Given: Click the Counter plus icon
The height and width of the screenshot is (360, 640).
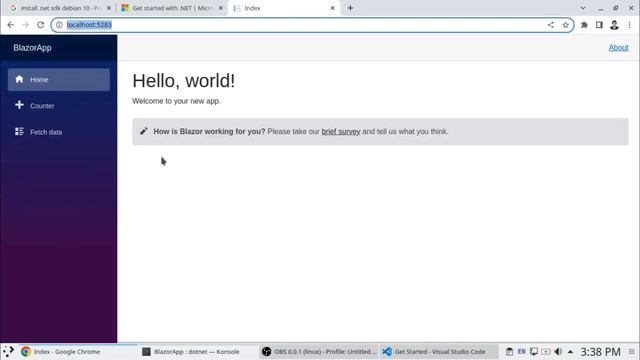Looking at the screenshot, I should point(19,105).
